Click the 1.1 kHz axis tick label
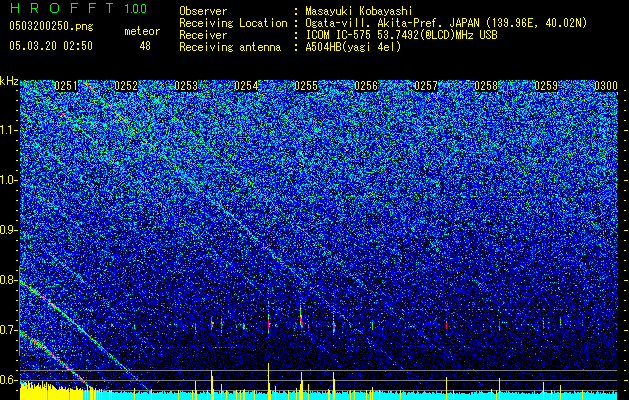Viewport: 629px width, 400px height. [x=9, y=130]
